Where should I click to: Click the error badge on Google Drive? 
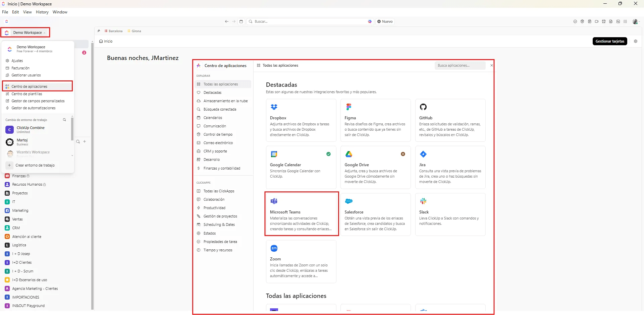click(403, 154)
